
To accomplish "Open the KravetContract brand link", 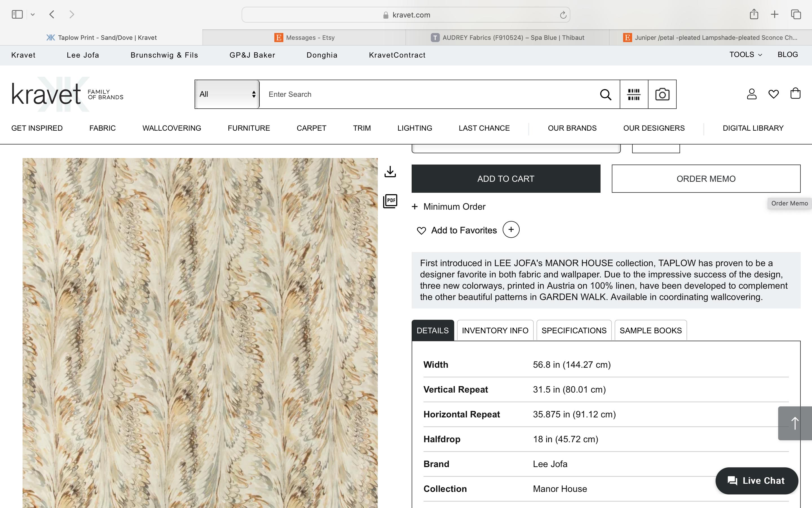I will point(397,55).
